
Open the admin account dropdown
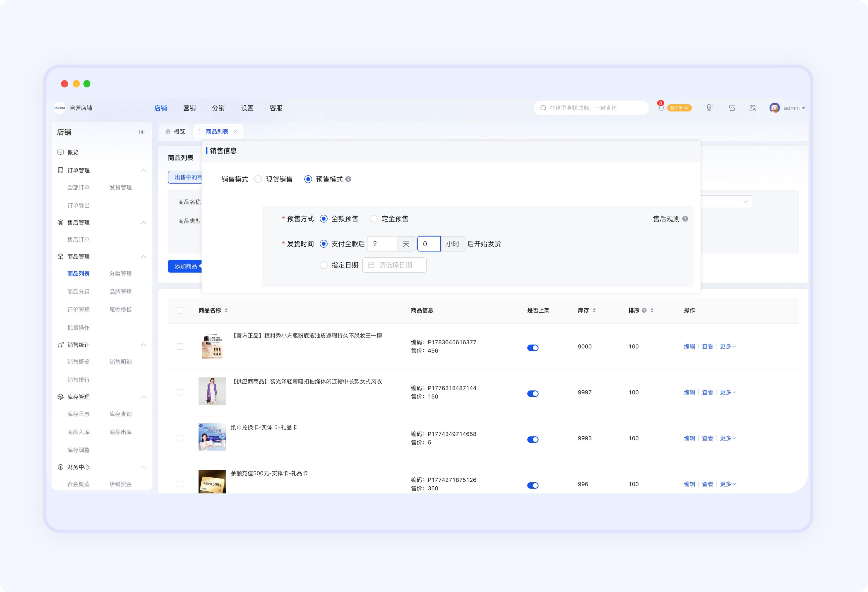tap(787, 108)
